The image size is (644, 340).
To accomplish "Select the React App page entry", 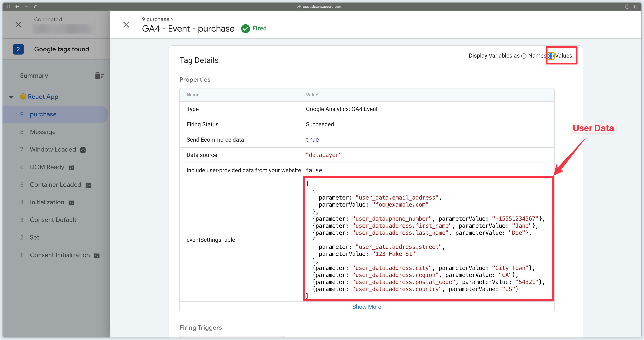I will pos(43,97).
